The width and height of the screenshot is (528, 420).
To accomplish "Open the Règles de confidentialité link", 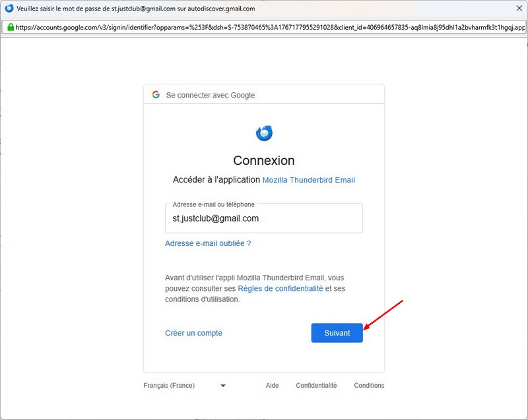I will (280, 289).
